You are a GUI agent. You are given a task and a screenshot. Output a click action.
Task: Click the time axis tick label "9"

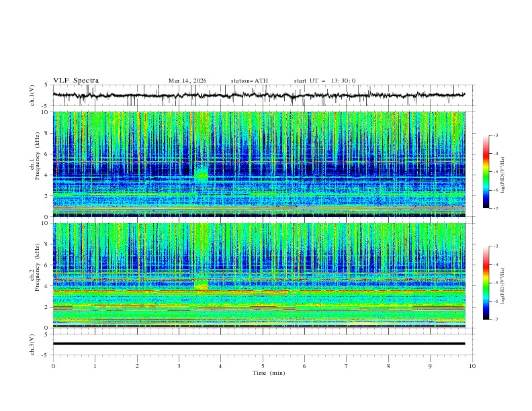coord(430,366)
